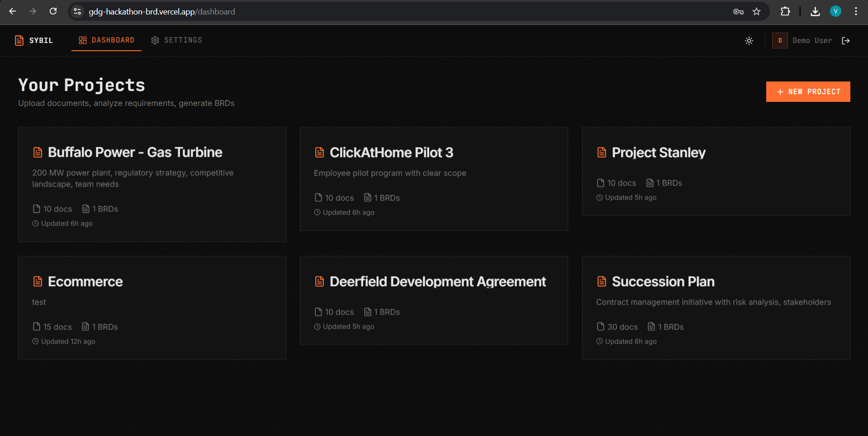Toggle the light/dark theme sun icon

tap(749, 41)
